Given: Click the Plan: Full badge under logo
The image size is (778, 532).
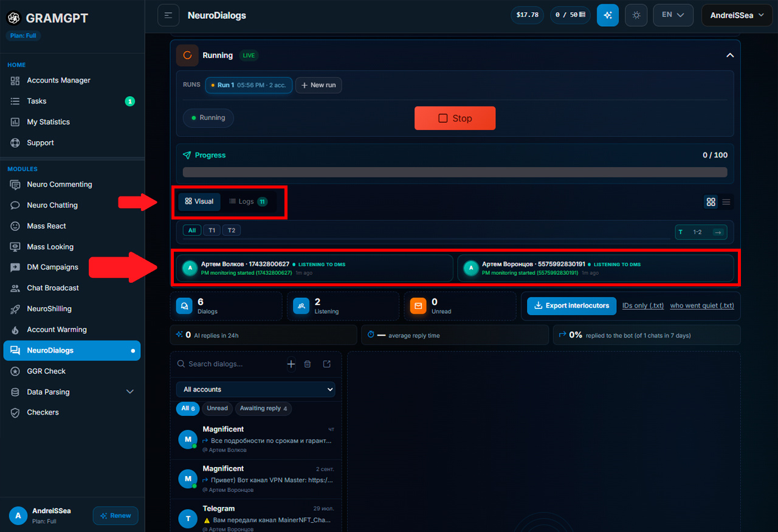Looking at the screenshot, I should click(x=24, y=36).
